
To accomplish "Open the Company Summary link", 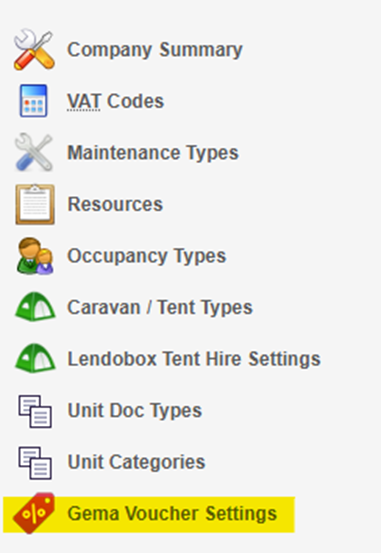I will (x=155, y=50).
